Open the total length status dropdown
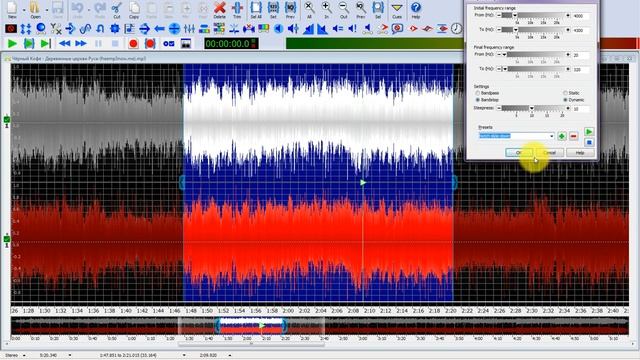Viewport: 640px width, 360px height. (x=70, y=356)
